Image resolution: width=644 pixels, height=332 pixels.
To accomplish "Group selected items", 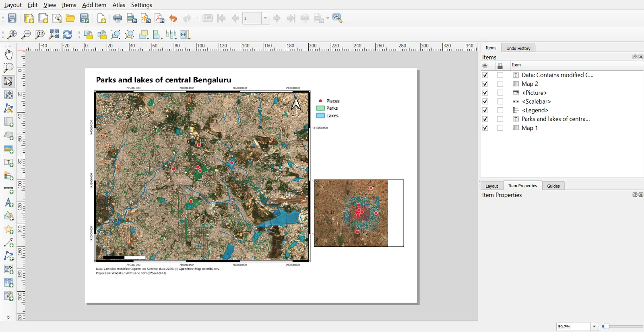I will coord(116,35).
